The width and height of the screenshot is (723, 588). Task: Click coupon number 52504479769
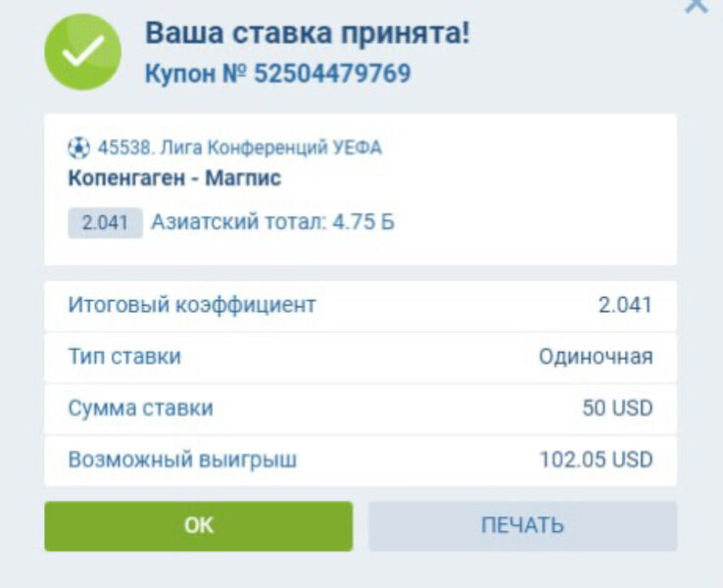tap(332, 73)
